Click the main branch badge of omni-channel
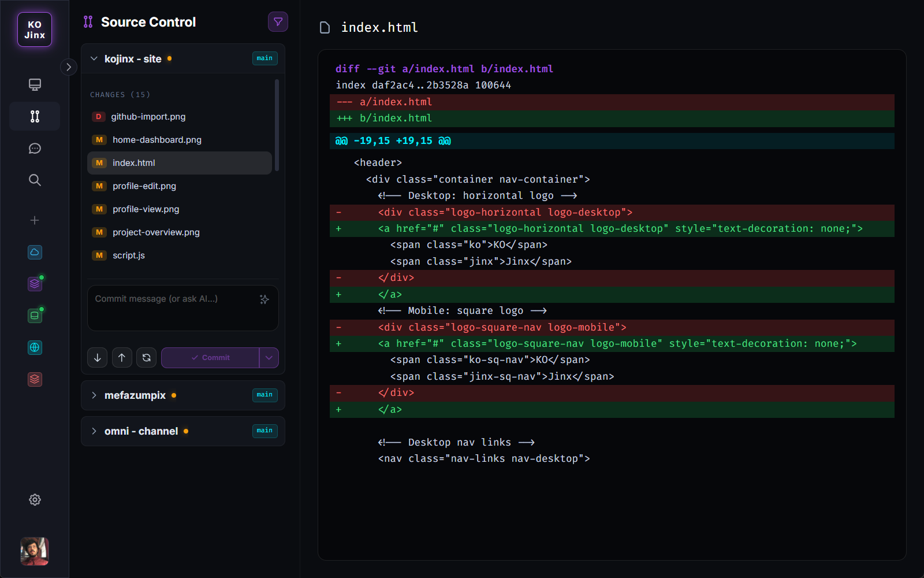This screenshot has width=924, height=578. [265, 431]
